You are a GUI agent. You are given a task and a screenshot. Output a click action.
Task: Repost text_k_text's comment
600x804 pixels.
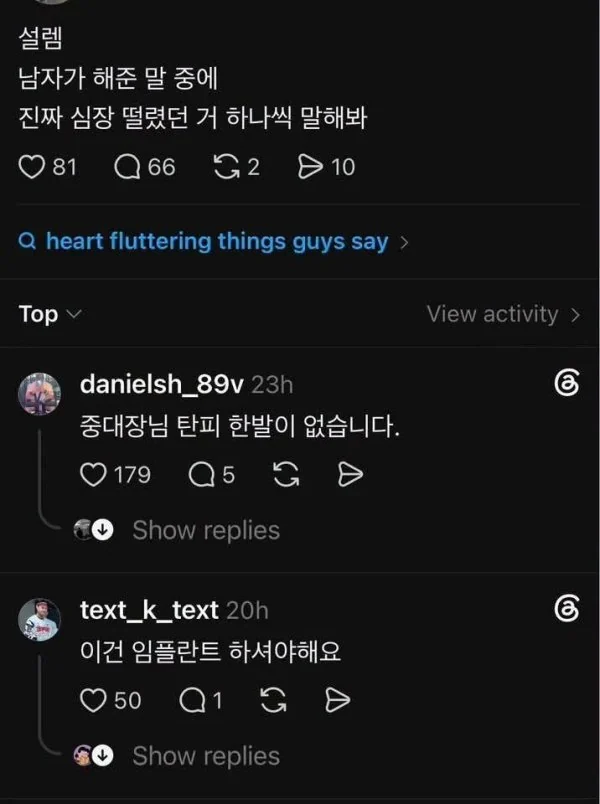(x=273, y=700)
